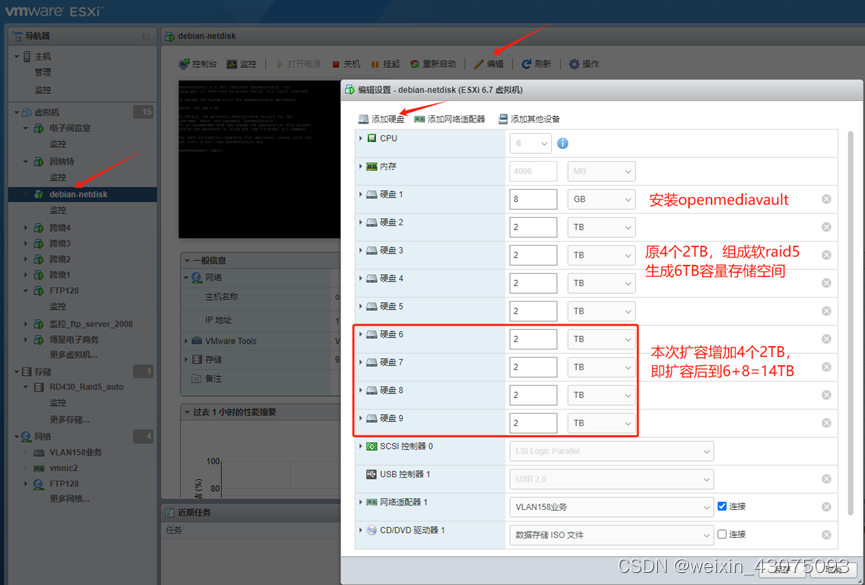Click the Suspend (挂起) toolbar icon
Image resolution: width=865 pixels, height=585 pixels.
(375, 65)
